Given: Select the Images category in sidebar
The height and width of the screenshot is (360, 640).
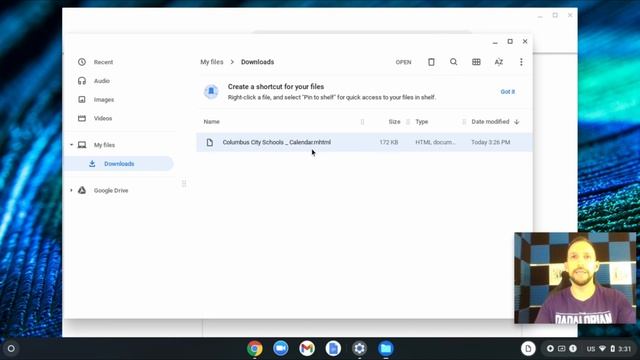Looking at the screenshot, I should [x=104, y=100].
